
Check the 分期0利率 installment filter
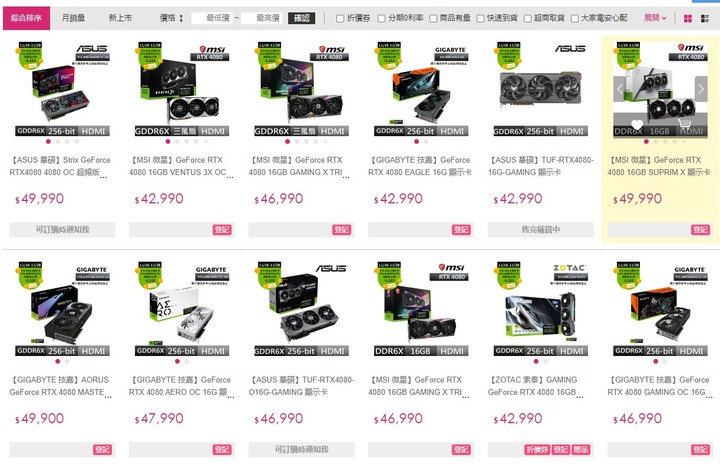(381, 18)
